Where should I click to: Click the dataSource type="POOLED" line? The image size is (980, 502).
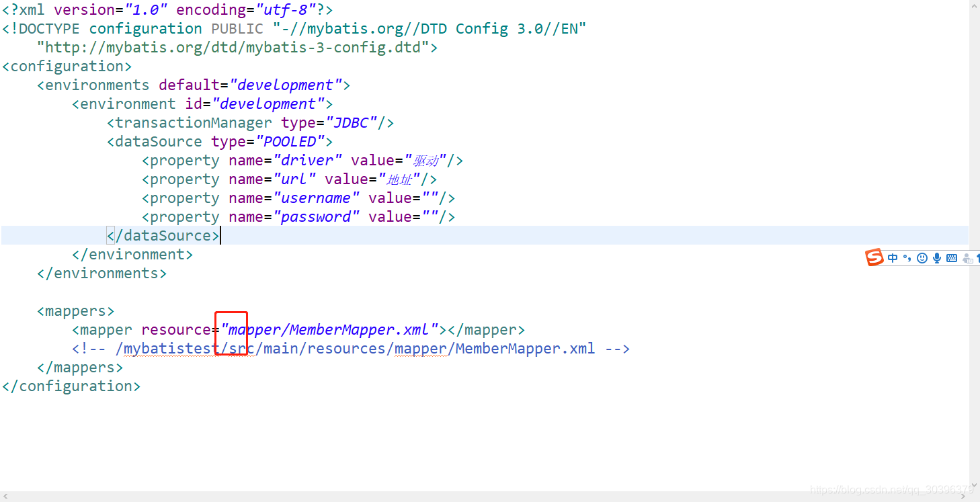point(220,142)
